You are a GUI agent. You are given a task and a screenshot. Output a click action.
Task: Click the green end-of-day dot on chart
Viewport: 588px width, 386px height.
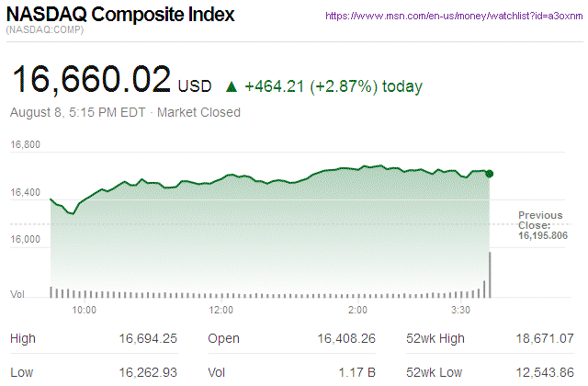(x=490, y=173)
